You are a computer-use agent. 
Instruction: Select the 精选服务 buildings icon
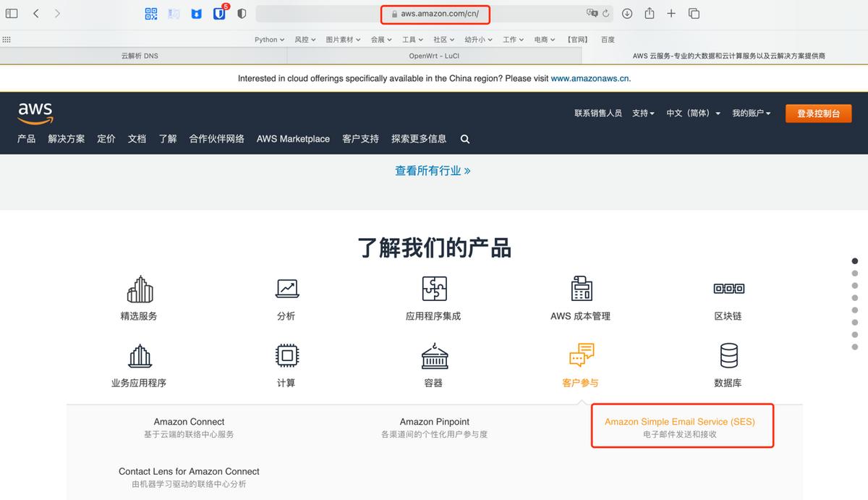(140, 289)
